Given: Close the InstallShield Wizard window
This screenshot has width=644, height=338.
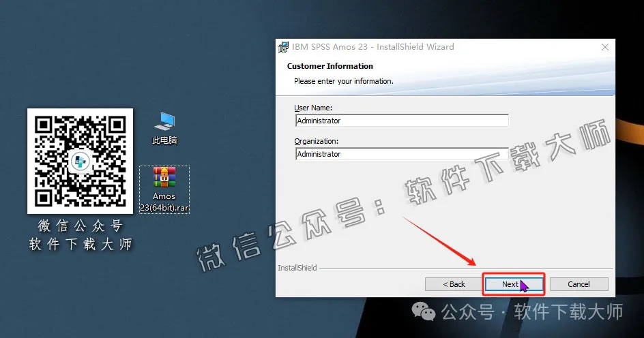Looking at the screenshot, I should point(605,47).
